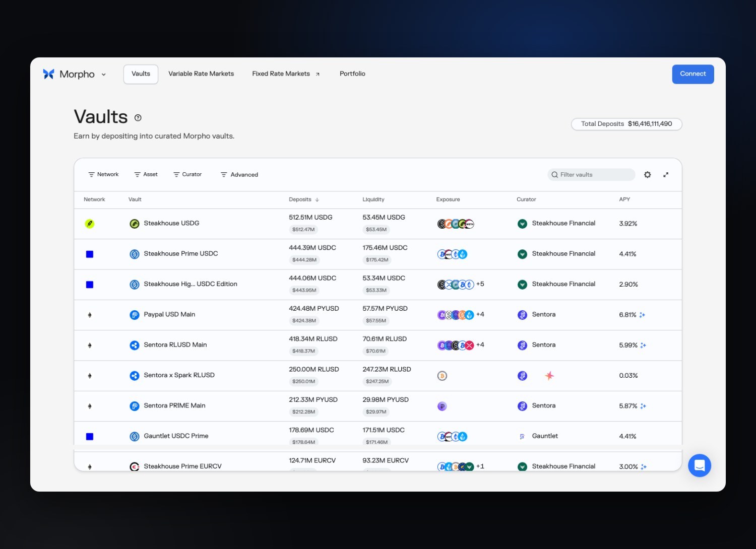Sort vaults by Deposits column
The height and width of the screenshot is (549, 756).
coord(304,199)
